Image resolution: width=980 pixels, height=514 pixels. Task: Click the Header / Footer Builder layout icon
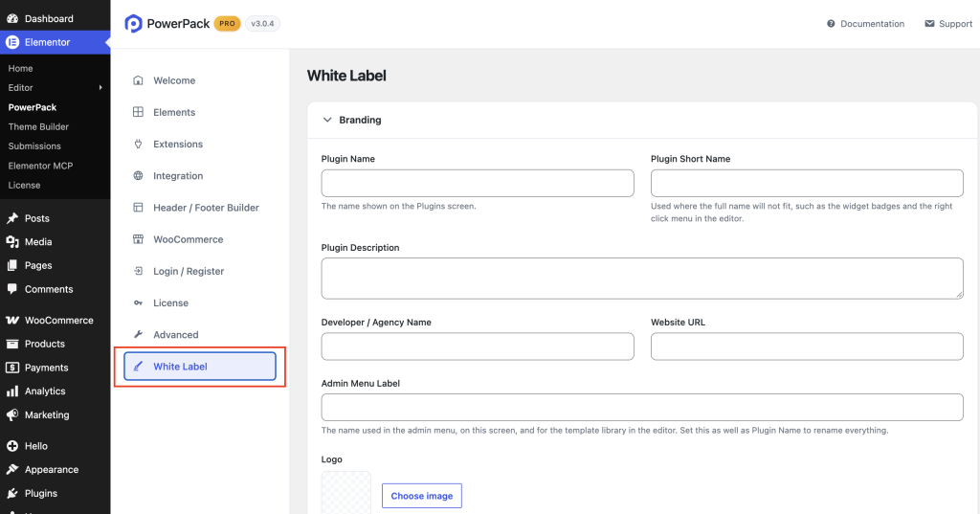tap(138, 208)
